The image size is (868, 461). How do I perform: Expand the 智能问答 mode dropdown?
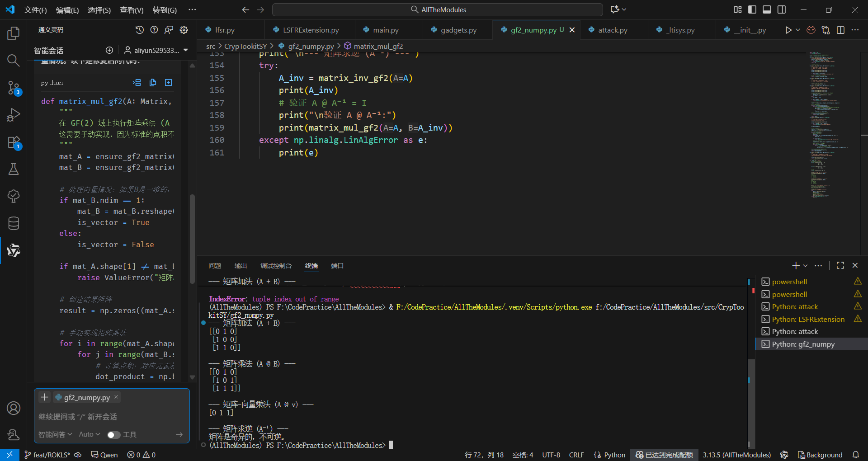click(55, 434)
